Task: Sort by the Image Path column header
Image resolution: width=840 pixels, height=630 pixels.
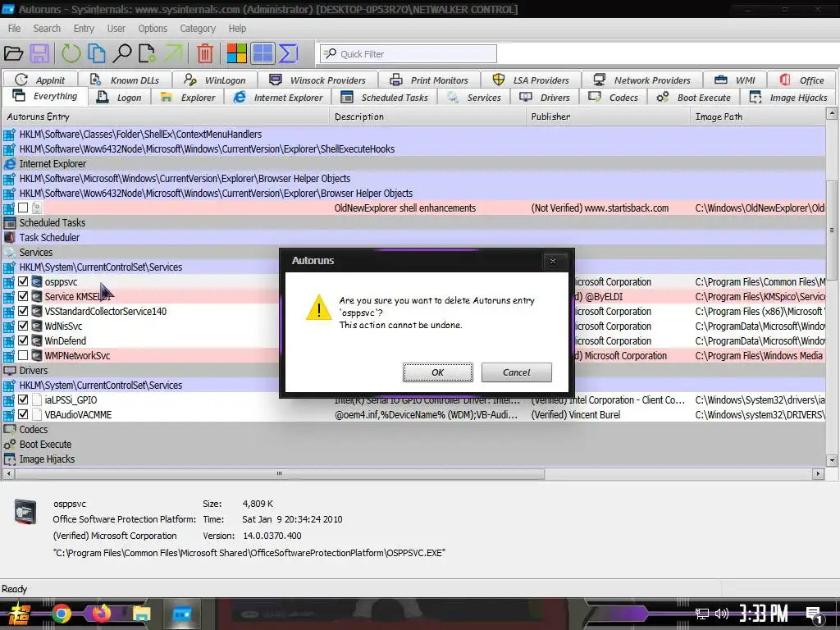Action: pos(757,116)
